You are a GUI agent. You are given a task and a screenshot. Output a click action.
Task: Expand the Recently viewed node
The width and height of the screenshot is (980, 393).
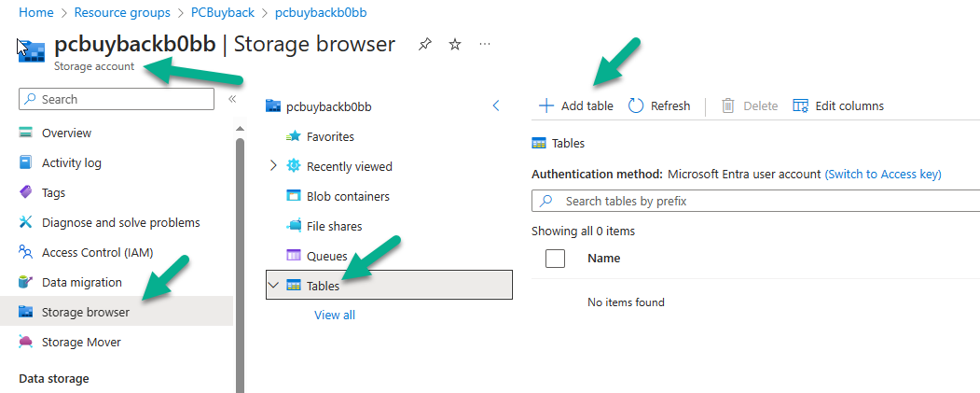(x=273, y=166)
